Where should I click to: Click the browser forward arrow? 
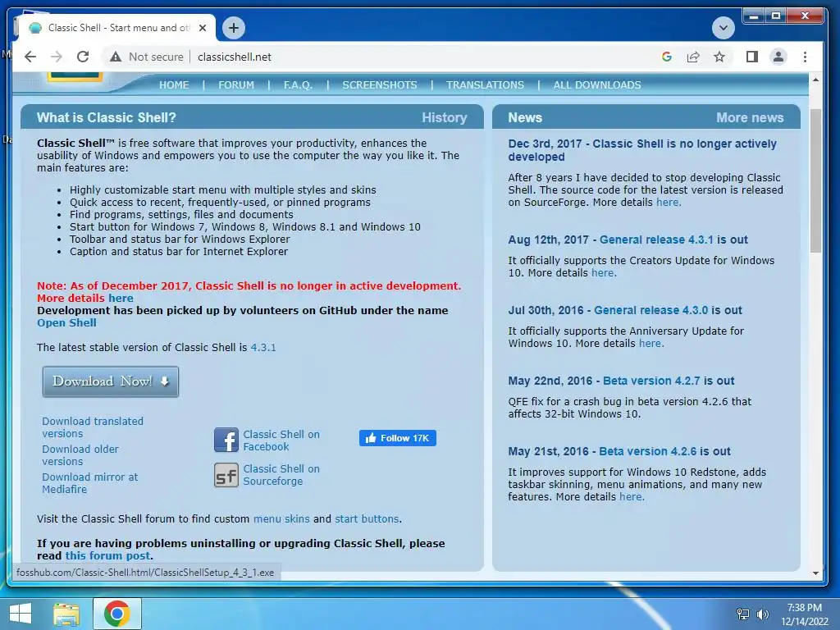click(57, 57)
